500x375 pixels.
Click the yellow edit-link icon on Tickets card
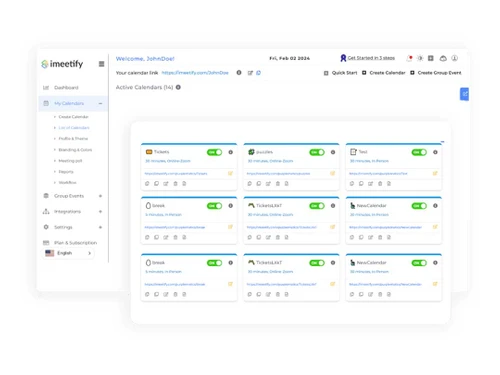230,173
